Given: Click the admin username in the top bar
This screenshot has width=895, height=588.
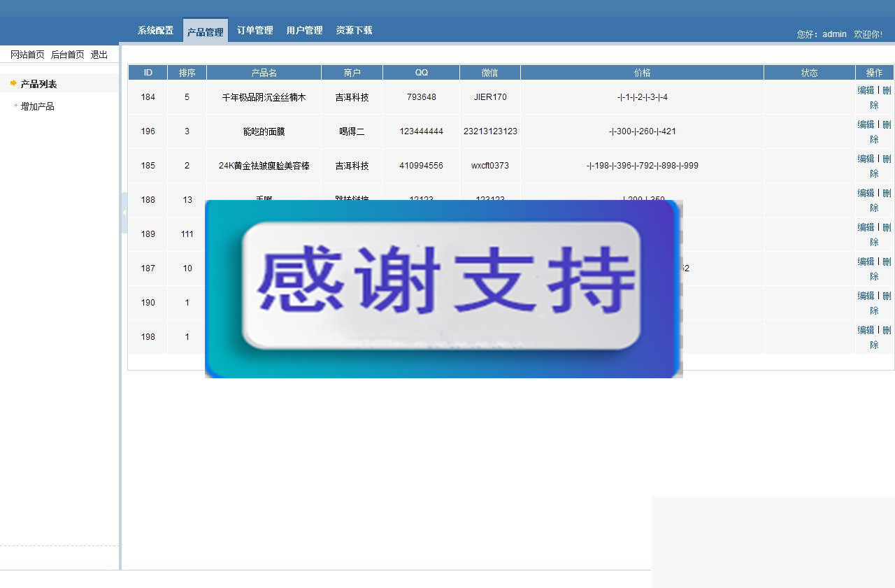Looking at the screenshot, I should coord(834,34).
